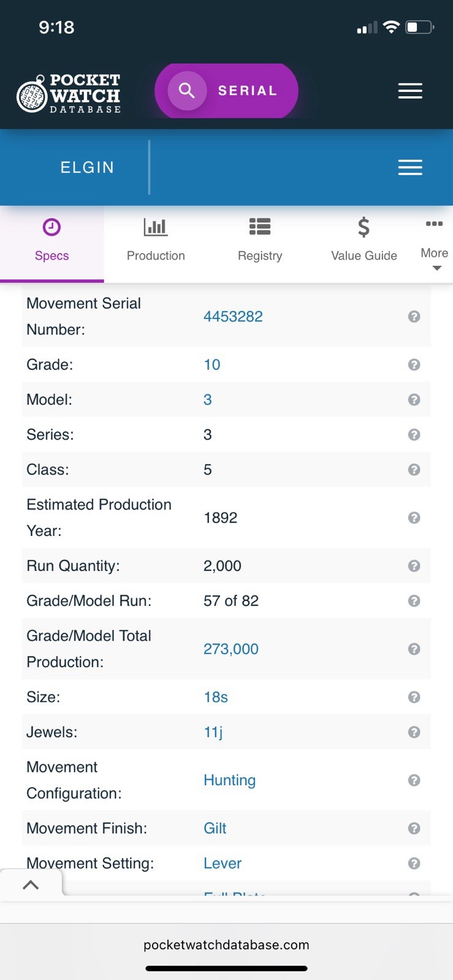Click help icon next to Jewels

(414, 732)
